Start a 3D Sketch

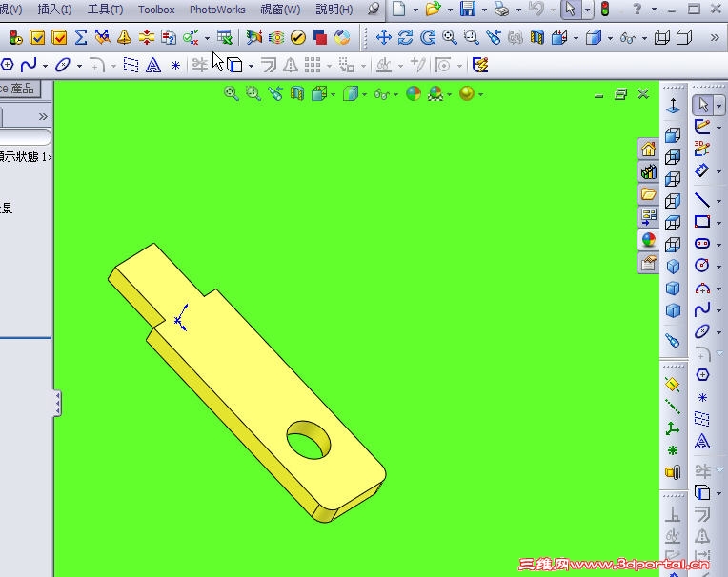tap(702, 149)
